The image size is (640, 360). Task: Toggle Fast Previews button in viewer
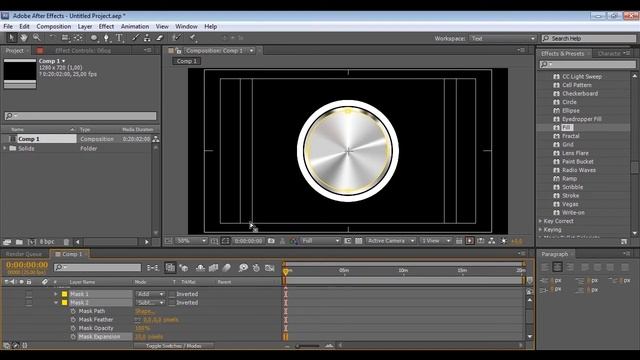[470, 241]
